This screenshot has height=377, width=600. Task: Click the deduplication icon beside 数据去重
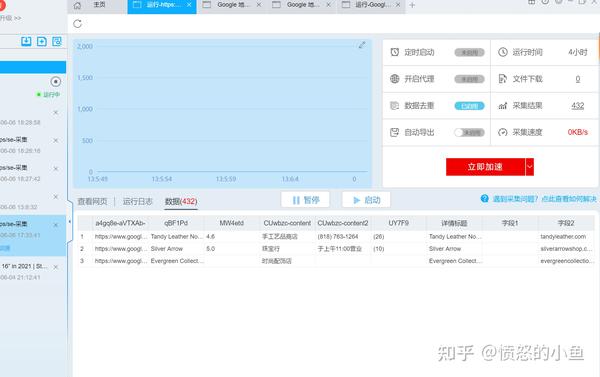click(x=395, y=106)
